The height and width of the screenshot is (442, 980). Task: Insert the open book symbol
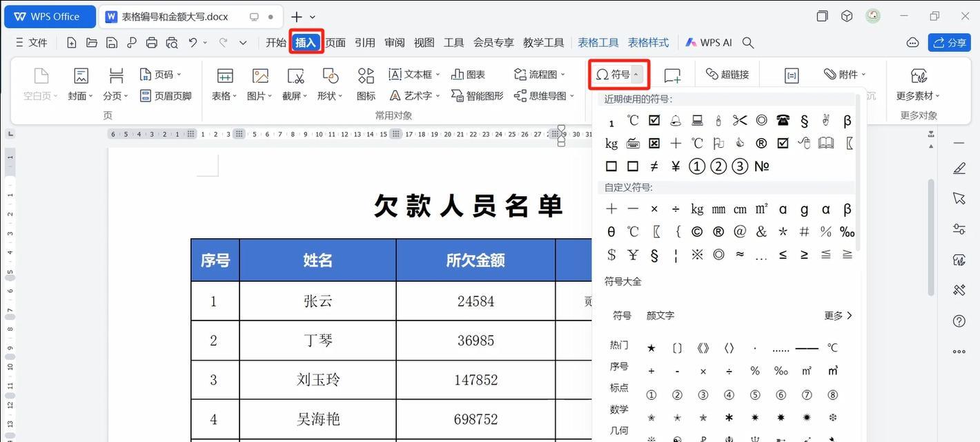pyautogui.click(x=825, y=144)
